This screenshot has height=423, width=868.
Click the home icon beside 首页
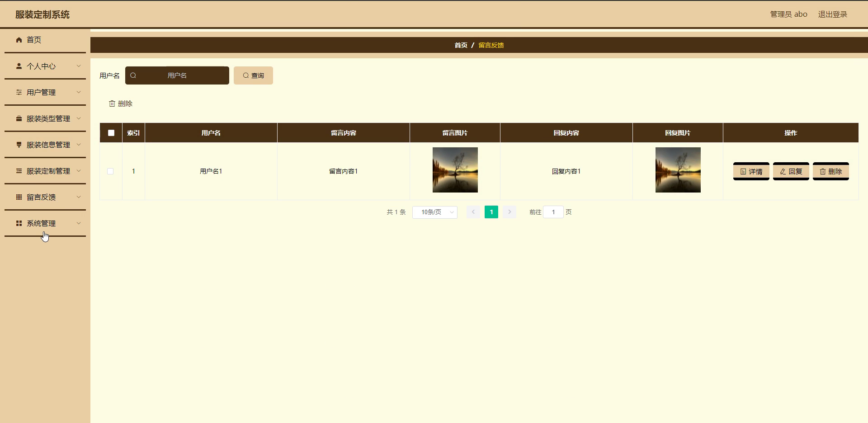19,40
